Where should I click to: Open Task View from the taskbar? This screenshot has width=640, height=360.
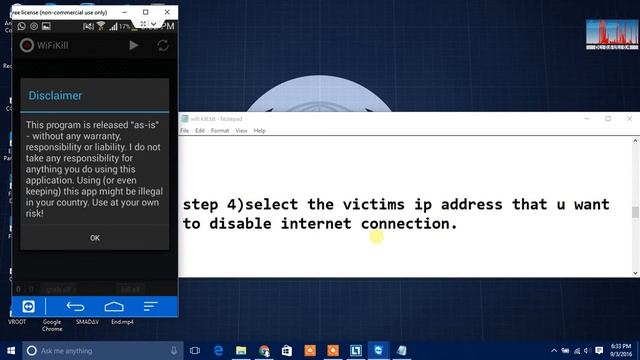[x=195, y=351]
